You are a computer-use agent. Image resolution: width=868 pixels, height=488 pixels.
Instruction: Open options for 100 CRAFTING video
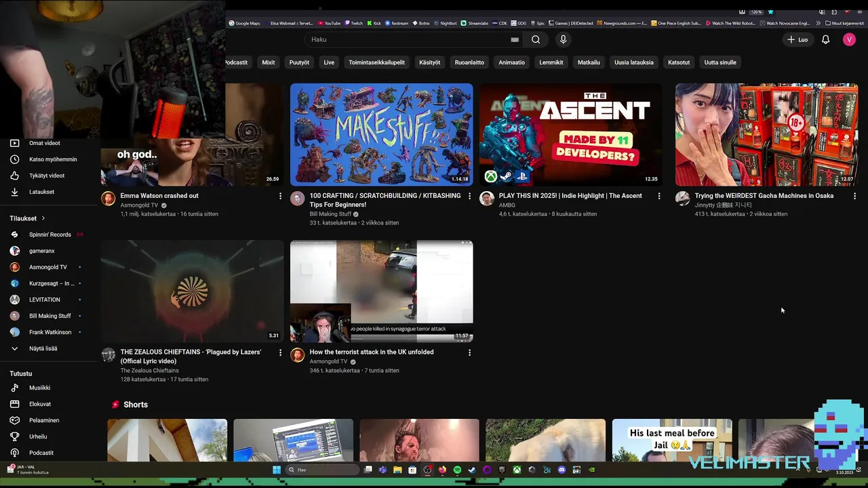(x=469, y=196)
